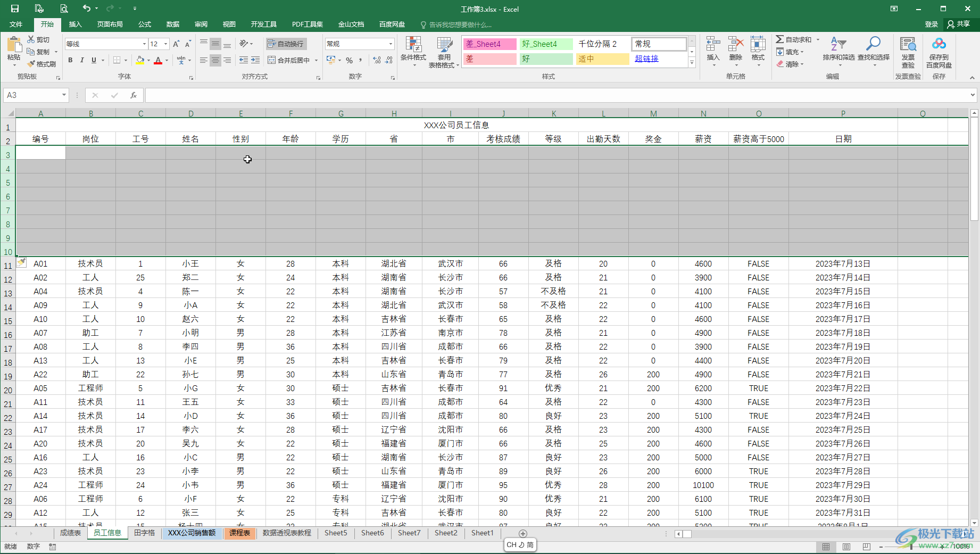Expand the formula bar with chevron
Image resolution: width=980 pixels, height=554 pixels.
tap(973, 95)
